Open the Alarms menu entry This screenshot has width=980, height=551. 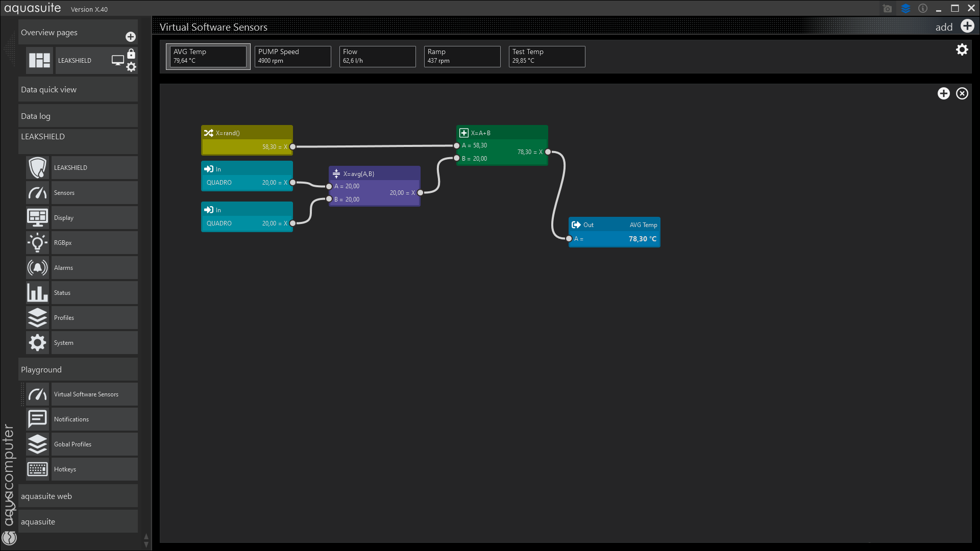click(94, 267)
